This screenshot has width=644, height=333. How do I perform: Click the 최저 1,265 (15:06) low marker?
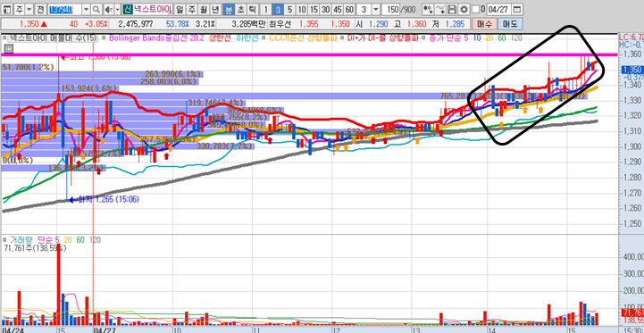click(x=105, y=200)
